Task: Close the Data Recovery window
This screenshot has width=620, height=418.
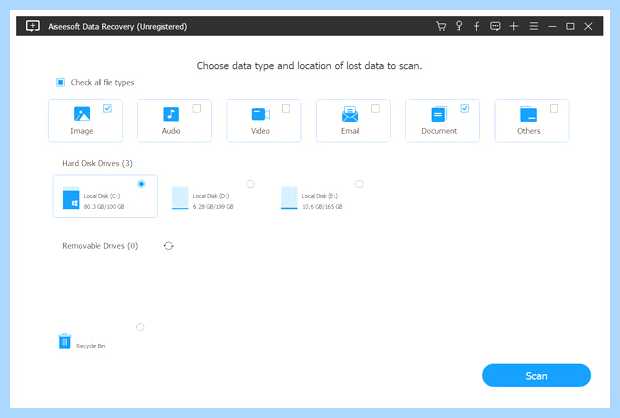Action: [x=588, y=26]
